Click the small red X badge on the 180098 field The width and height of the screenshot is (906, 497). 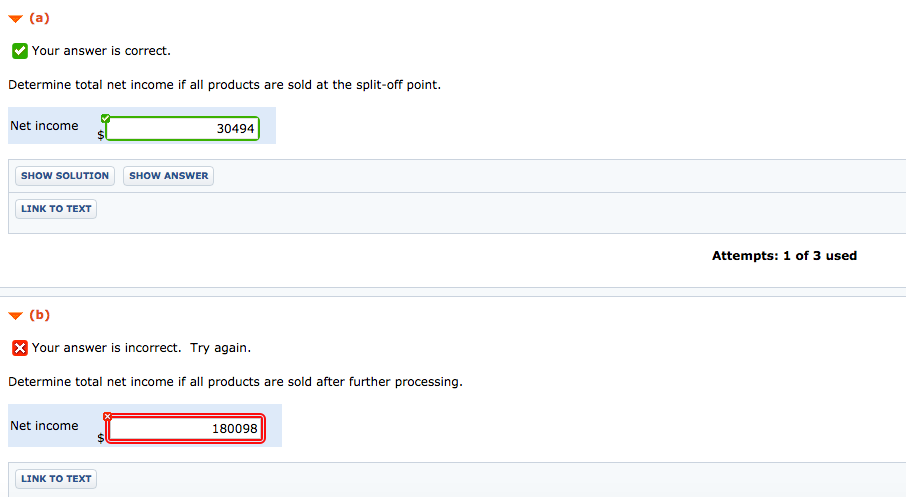pyautogui.click(x=107, y=416)
